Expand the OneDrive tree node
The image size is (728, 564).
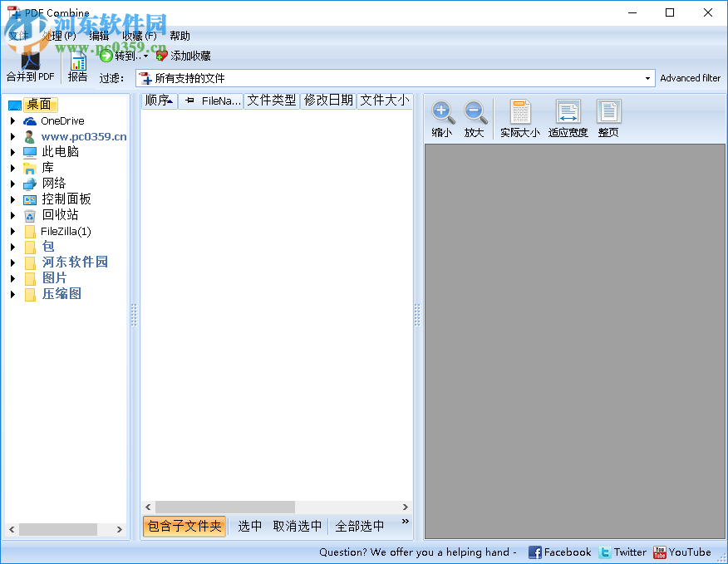click(12, 120)
